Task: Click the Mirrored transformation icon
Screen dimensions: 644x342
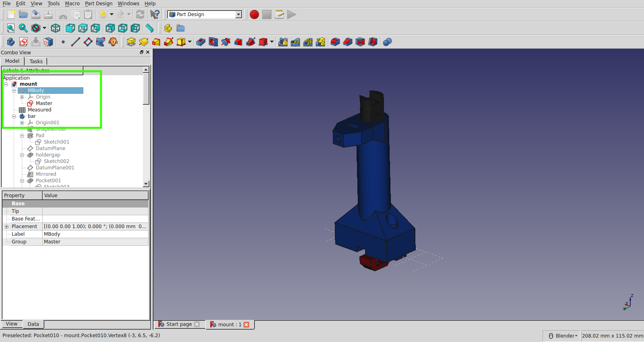Action: click(x=283, y=42)
